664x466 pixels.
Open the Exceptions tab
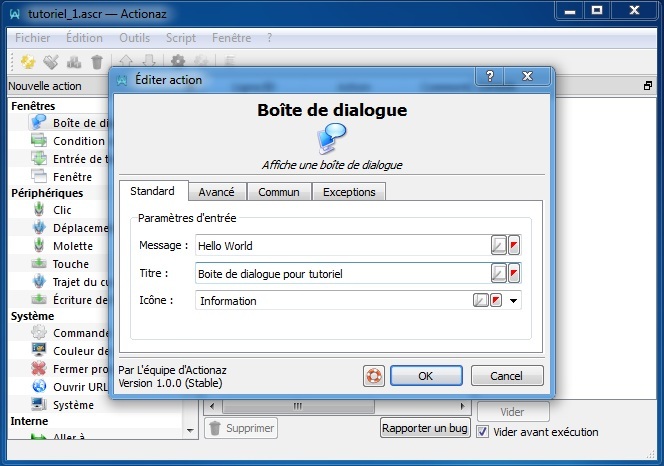(349, 192)
